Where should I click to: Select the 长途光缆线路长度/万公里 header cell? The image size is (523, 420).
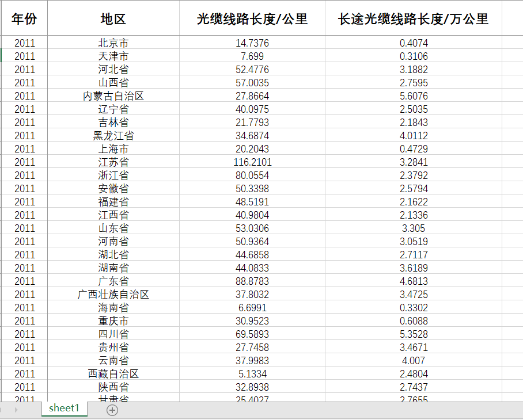pos(414,19)
